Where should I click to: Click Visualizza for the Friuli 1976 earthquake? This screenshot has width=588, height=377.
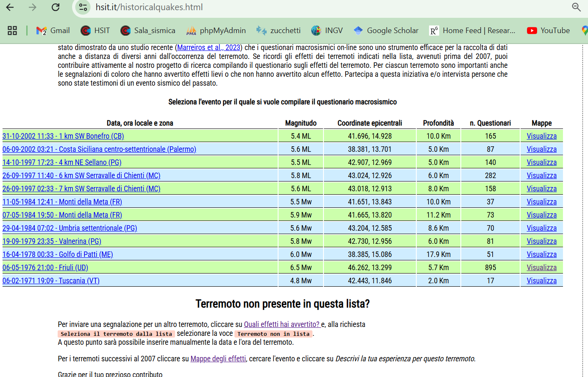[x=542, y=268]
